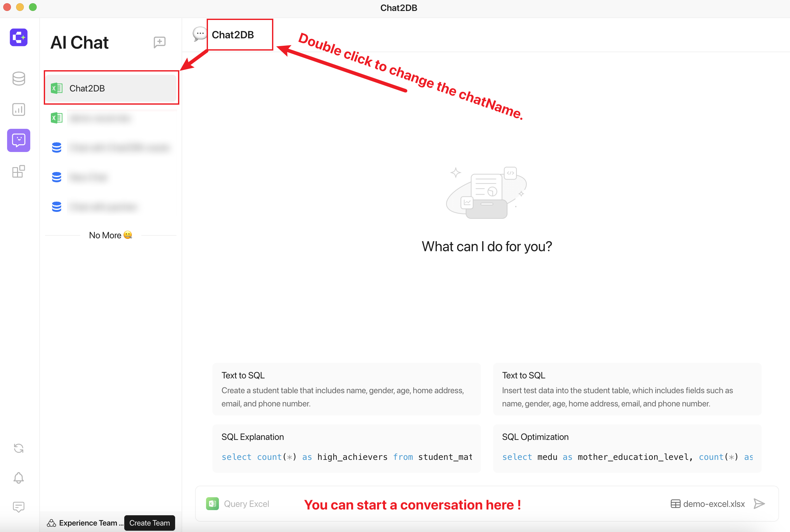Select the AI Chat sidebar icon
Screen dimensions: 790x532
[19, 140]
